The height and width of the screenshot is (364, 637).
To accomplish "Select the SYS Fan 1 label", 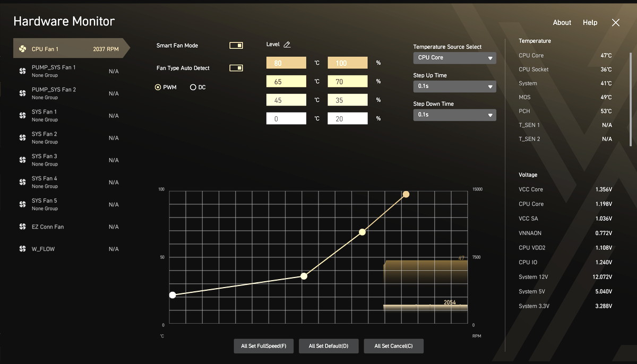I will (x=44, y=112).
